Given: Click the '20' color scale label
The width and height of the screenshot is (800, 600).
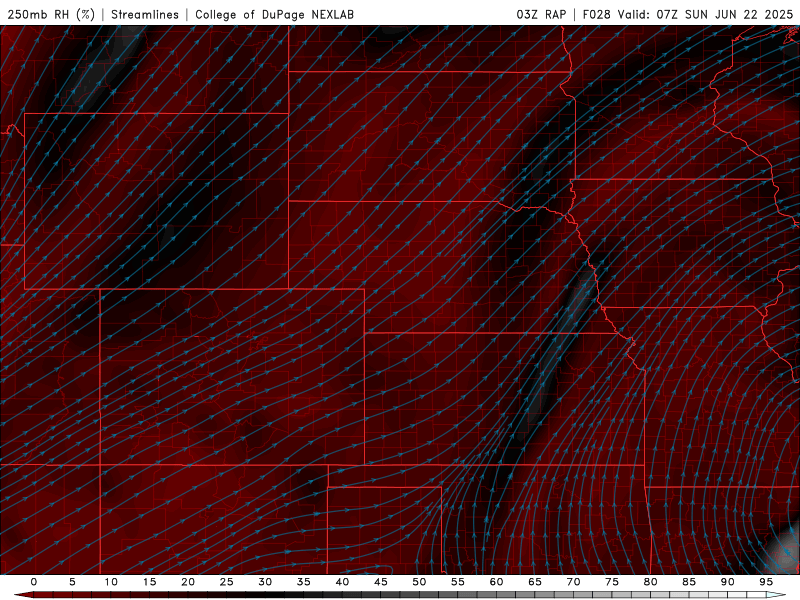Looking at the screenshot, I should 188,582.
